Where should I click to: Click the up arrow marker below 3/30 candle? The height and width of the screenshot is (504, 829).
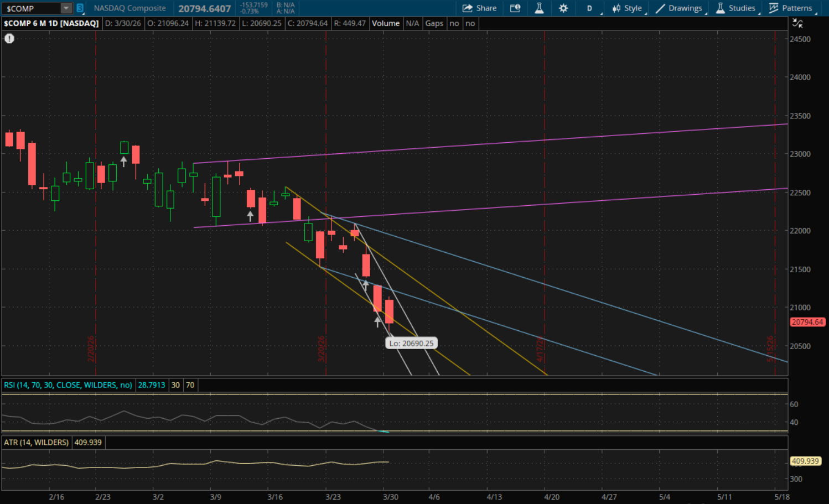click(x=377, y=321)
